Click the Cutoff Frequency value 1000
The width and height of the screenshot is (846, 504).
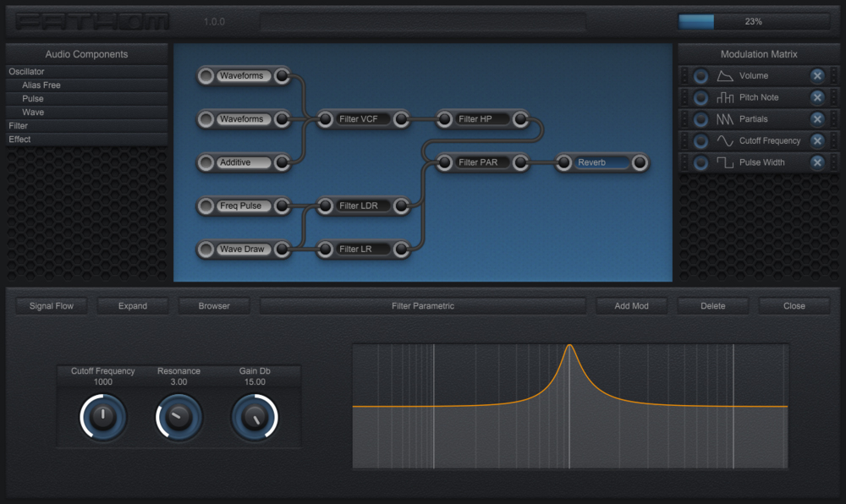[103, 381]
